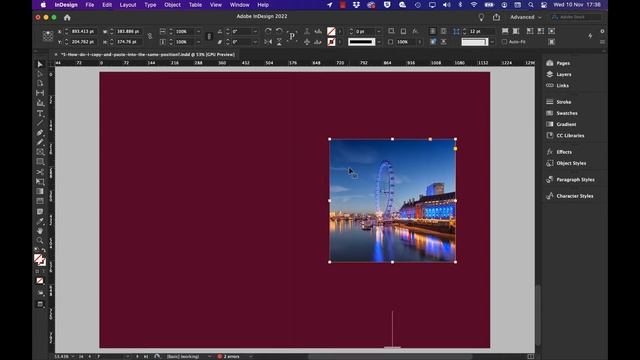The width and height of the screenshot is (640, 360).
Task: Click the Quick Apply lightning icon
Action: (590, 36)
